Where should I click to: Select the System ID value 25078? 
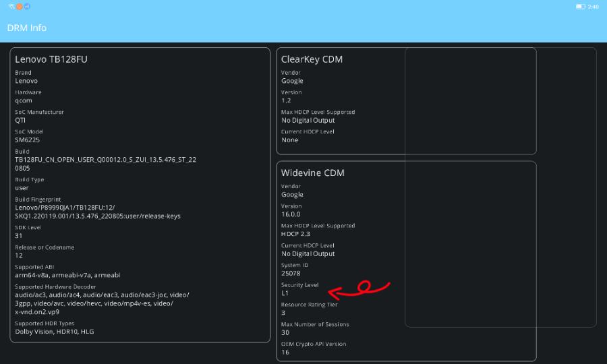[291, 274]
